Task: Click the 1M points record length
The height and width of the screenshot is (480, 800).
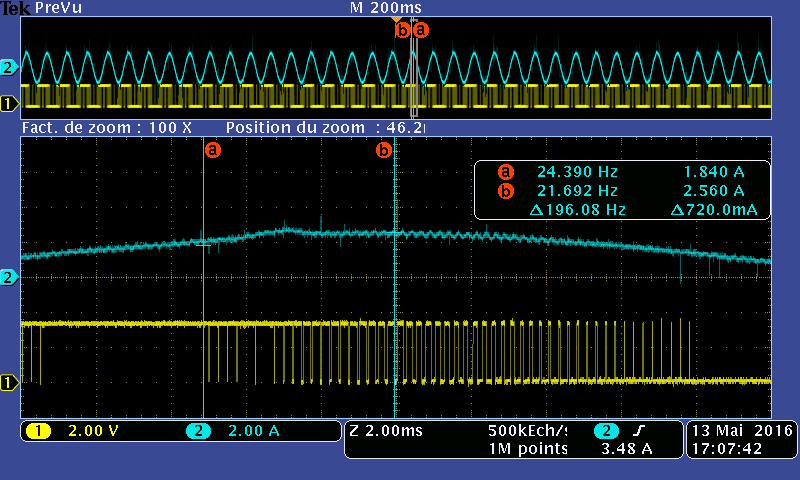Action: point(528,449)
